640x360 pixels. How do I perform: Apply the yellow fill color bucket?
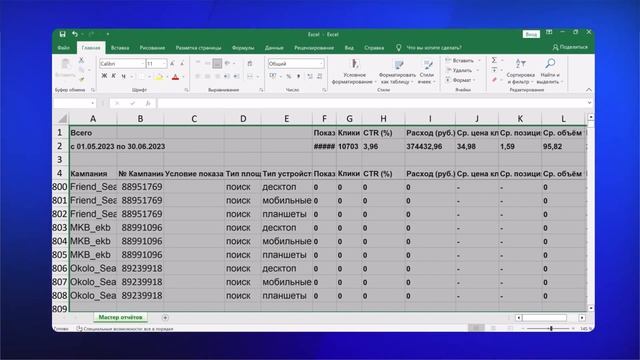tap(158, 77)
